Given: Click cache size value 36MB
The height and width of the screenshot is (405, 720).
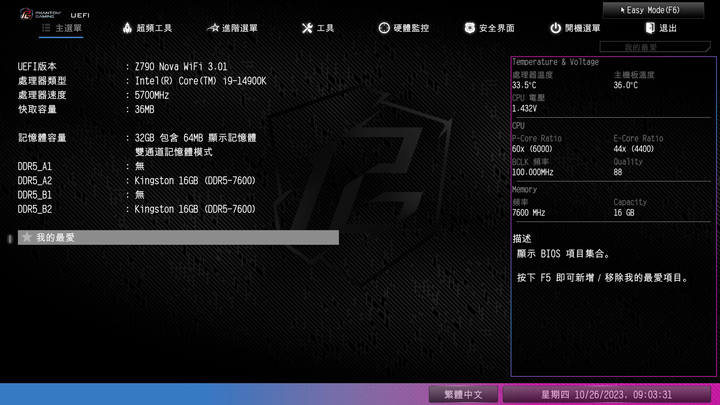Looking at the screenshot, I should coord(144,109).
